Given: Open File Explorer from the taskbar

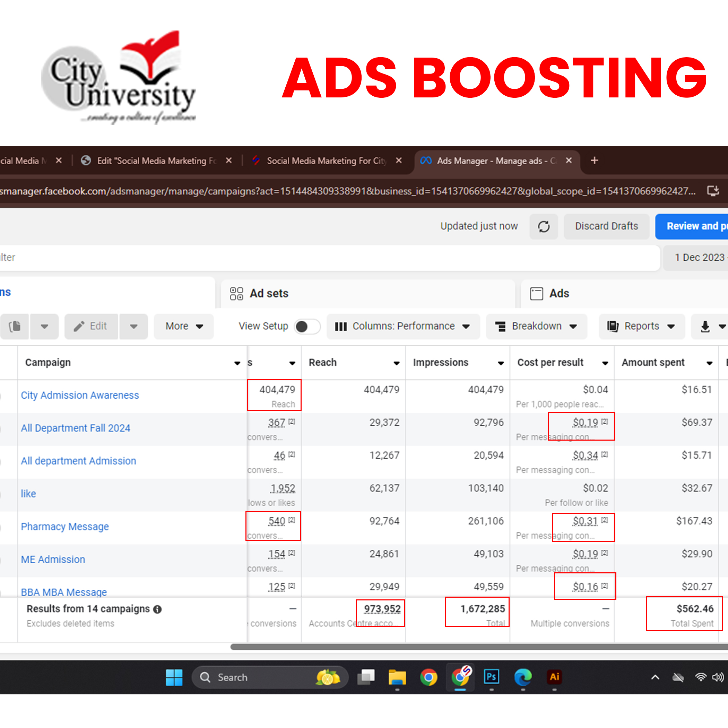Looking at the screenshot, I should pos(397,677).
